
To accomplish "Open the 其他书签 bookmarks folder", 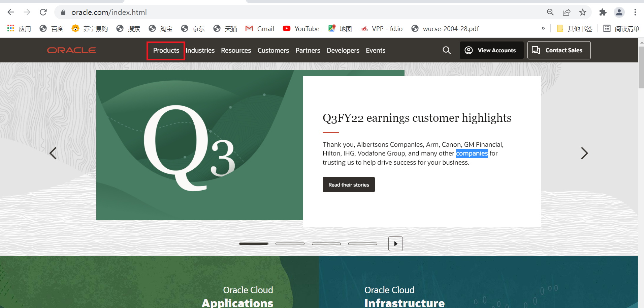I will tap(575, 29).
